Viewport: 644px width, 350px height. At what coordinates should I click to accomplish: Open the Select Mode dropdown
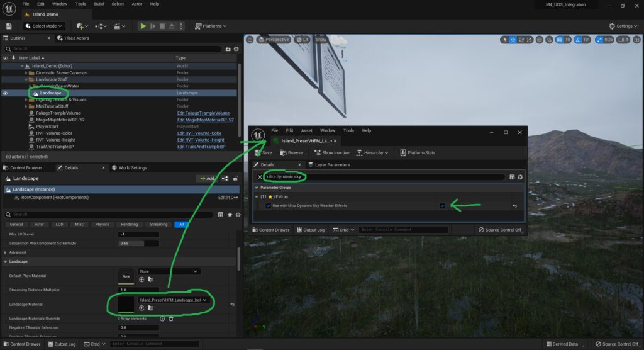tap(43, 26)
